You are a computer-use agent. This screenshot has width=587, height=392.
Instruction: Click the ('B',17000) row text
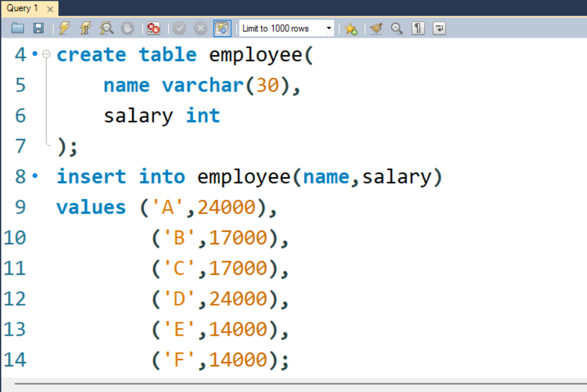(x=220, y=238)
